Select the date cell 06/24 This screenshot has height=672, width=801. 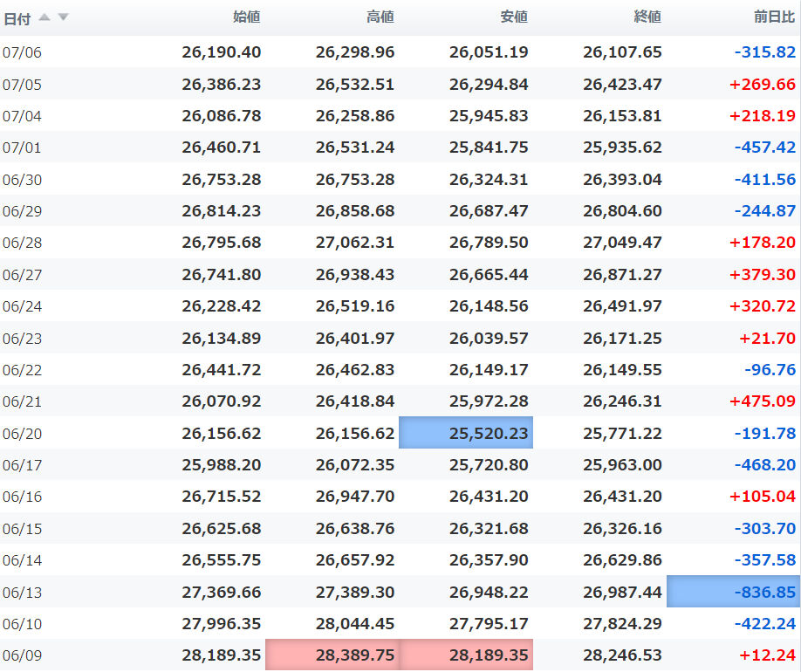(22, 307)
